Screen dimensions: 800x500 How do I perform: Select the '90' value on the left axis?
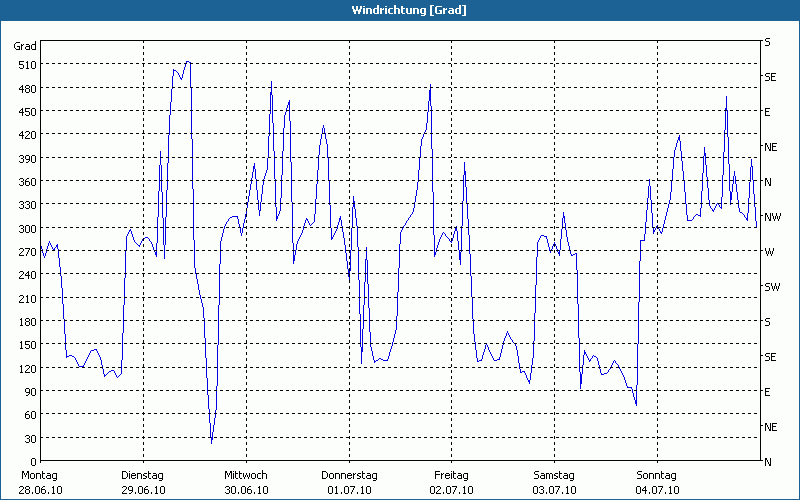(x=31, y=392)
